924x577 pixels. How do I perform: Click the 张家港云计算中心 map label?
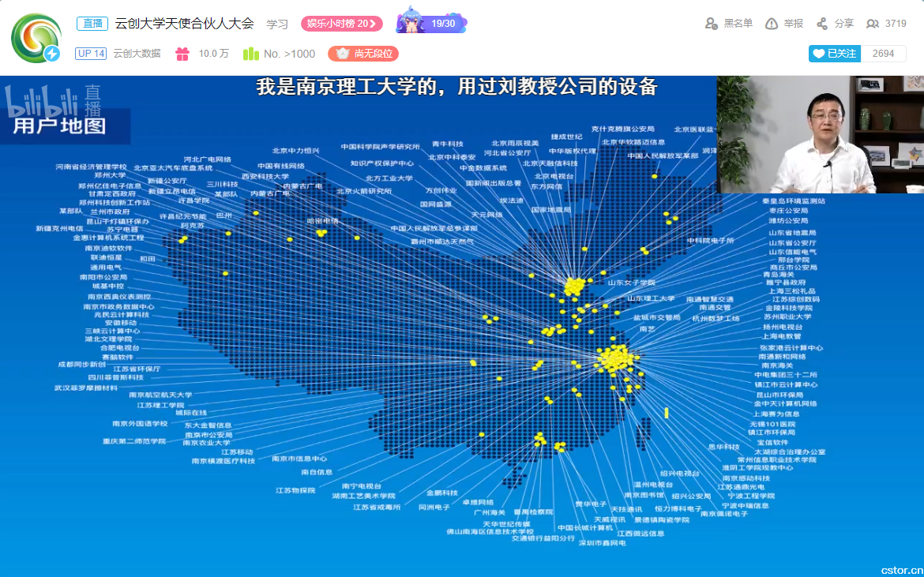pos(791,348)
